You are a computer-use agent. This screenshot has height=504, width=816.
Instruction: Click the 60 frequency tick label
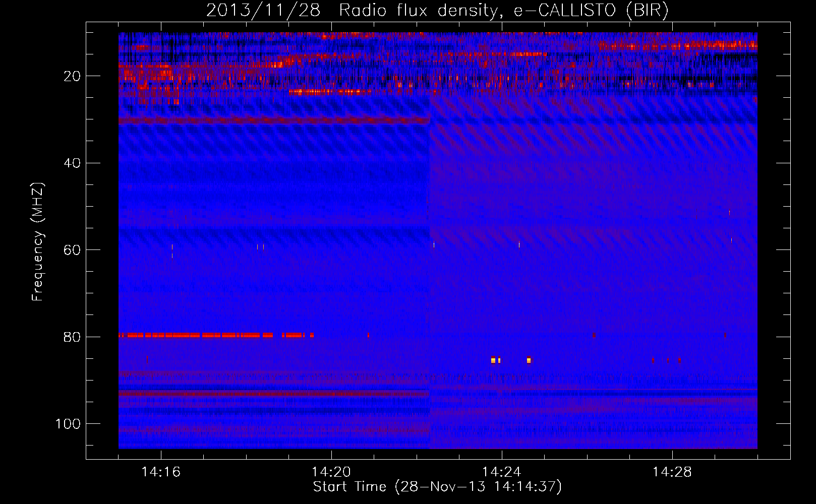72,250
